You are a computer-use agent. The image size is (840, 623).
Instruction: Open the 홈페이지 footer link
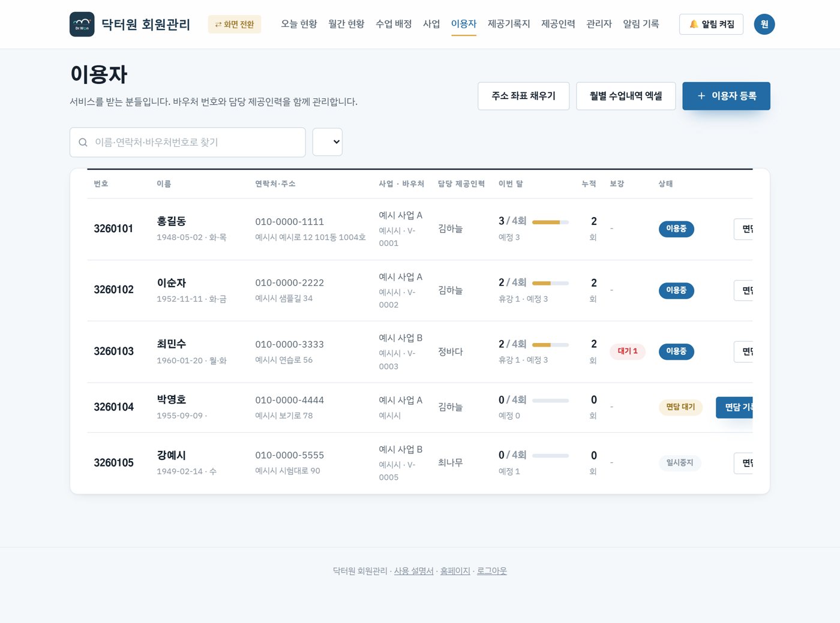[455, 571]
